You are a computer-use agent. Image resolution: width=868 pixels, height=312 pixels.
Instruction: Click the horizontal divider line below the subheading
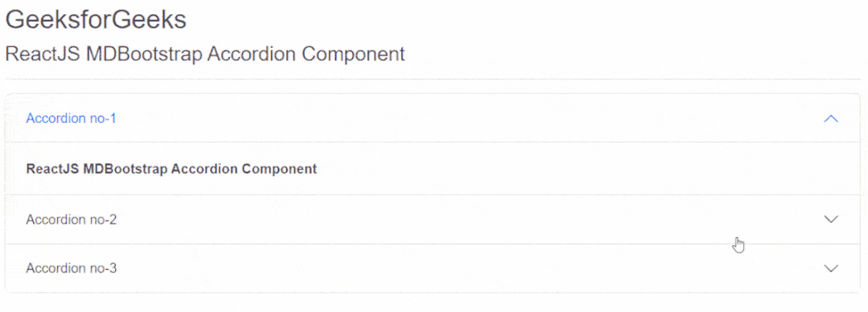432,79
